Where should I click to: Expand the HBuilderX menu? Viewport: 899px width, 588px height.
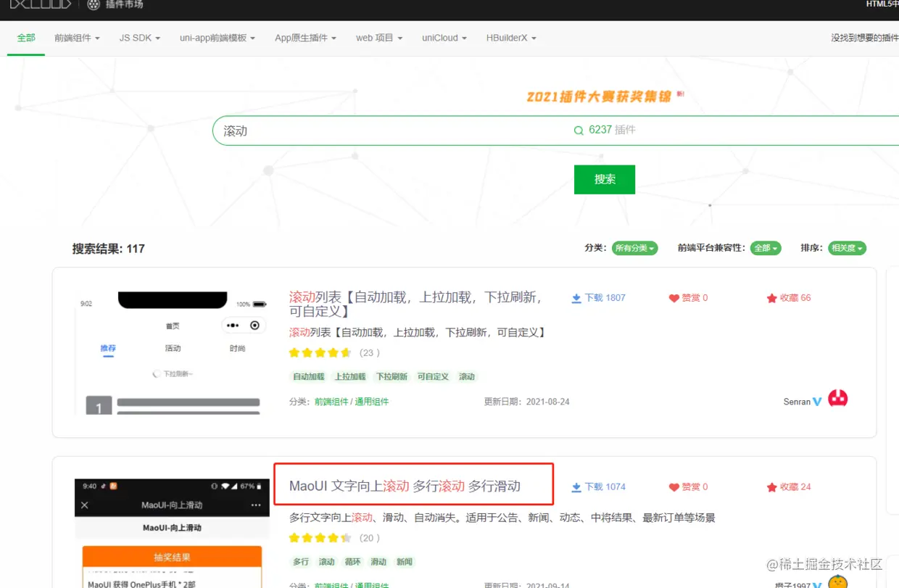tap(511, 38)
